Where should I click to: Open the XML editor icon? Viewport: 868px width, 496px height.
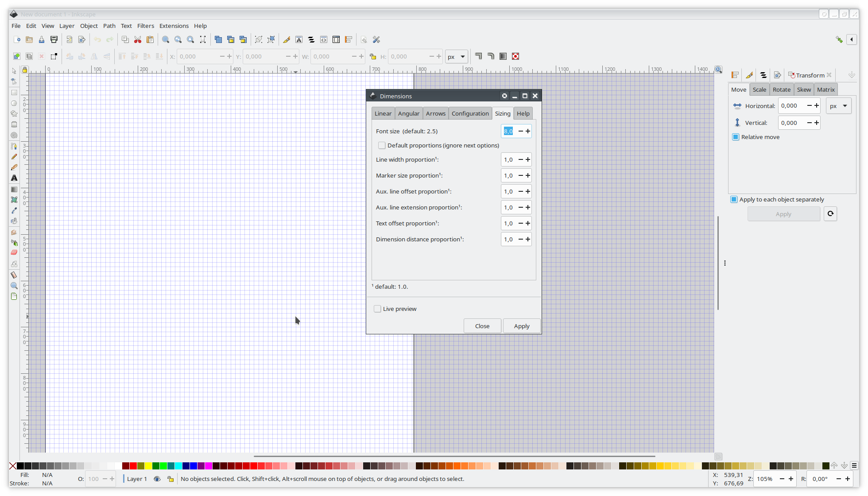coord(324,40)
